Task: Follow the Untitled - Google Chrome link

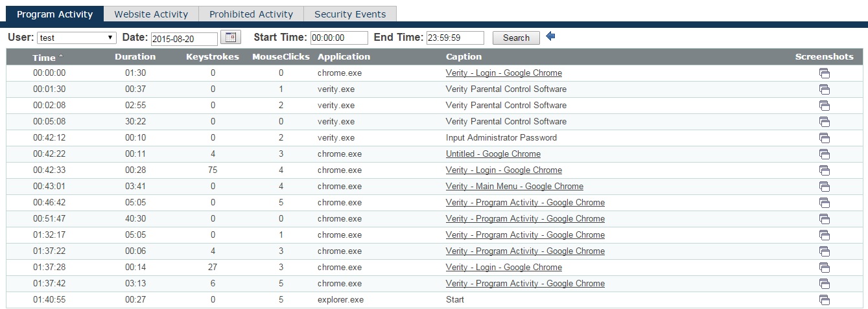Action: pyautogui.click(x=493, y=154)
